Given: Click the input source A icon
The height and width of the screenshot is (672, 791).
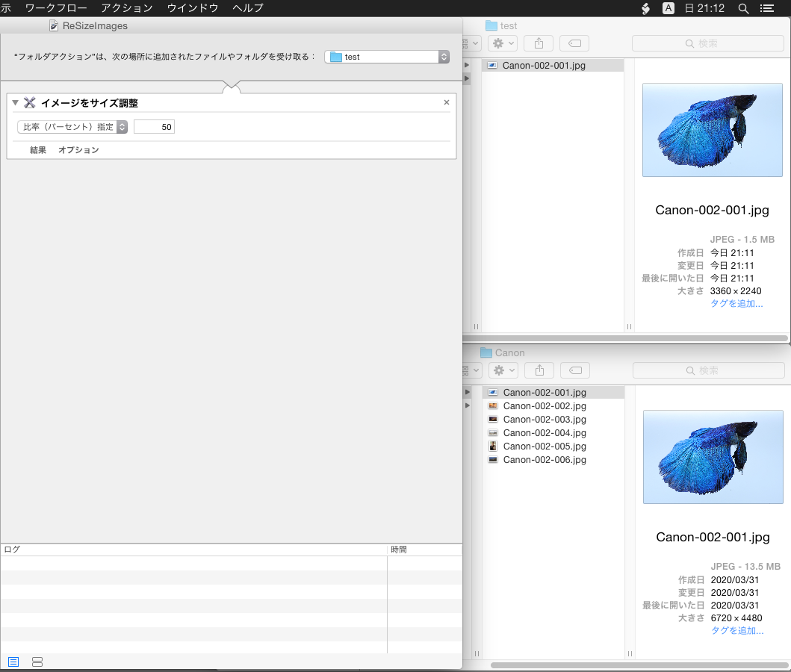Looking at the screenshot, I should (x=668, y=8).
